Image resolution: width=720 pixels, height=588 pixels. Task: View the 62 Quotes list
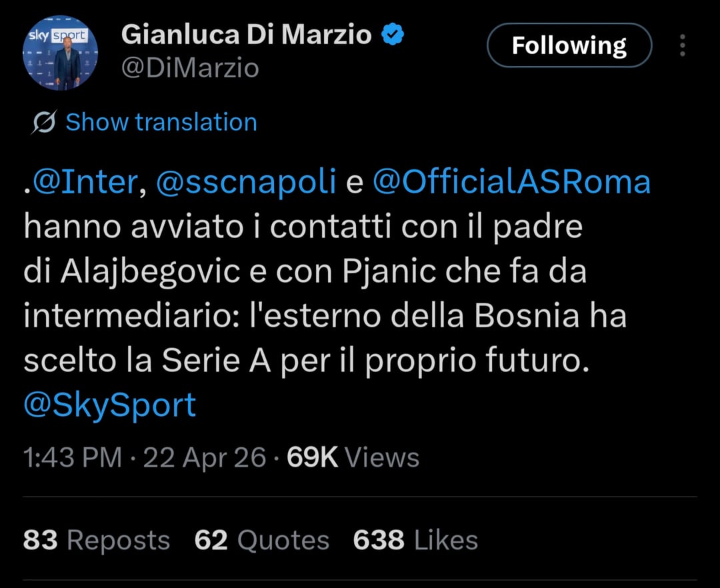click(x=262, y=540)
